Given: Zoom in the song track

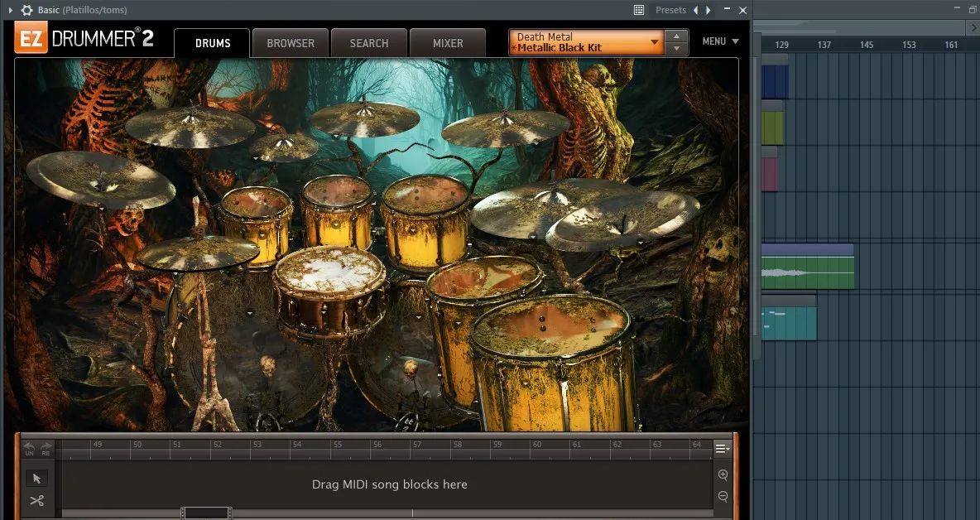Looking at the screenshot, I should tap(723, 475).
